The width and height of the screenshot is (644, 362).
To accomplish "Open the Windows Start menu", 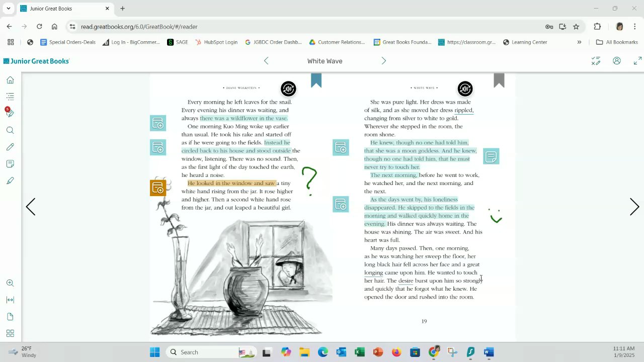I will 154,352.
